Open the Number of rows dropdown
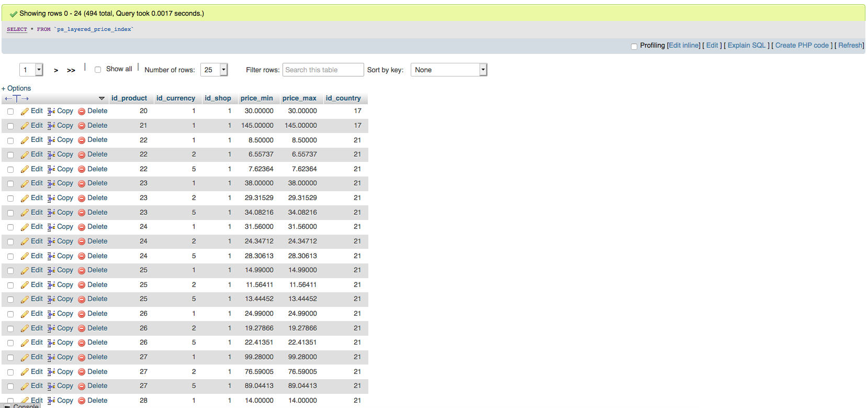868x408 pixels. tap(214, 70)
